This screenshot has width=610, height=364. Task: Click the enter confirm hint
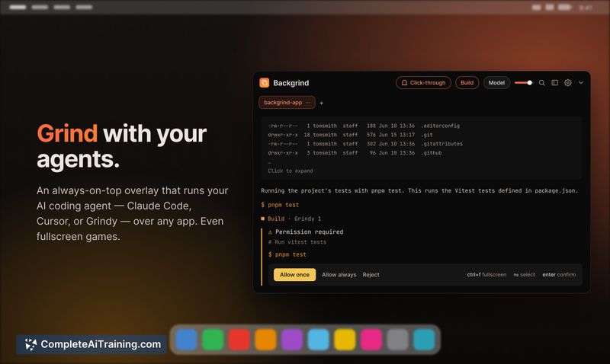click(x=559, y=275)
